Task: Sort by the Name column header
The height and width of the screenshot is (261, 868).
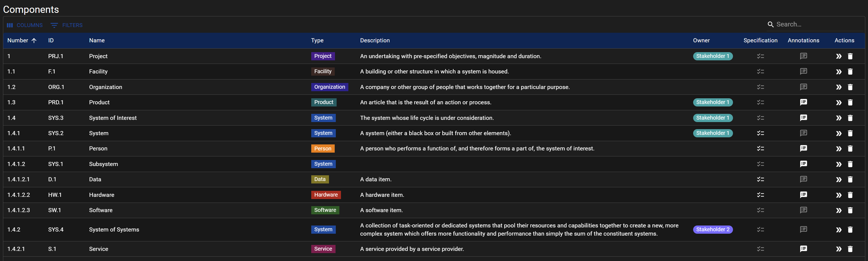Action: click(x=97, y=40)
